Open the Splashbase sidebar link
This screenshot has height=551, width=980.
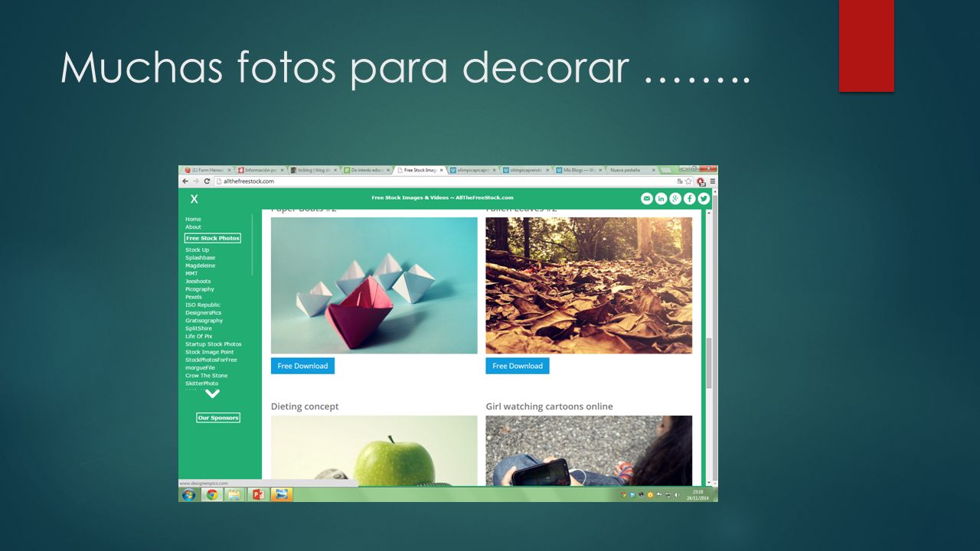point(201,258)
